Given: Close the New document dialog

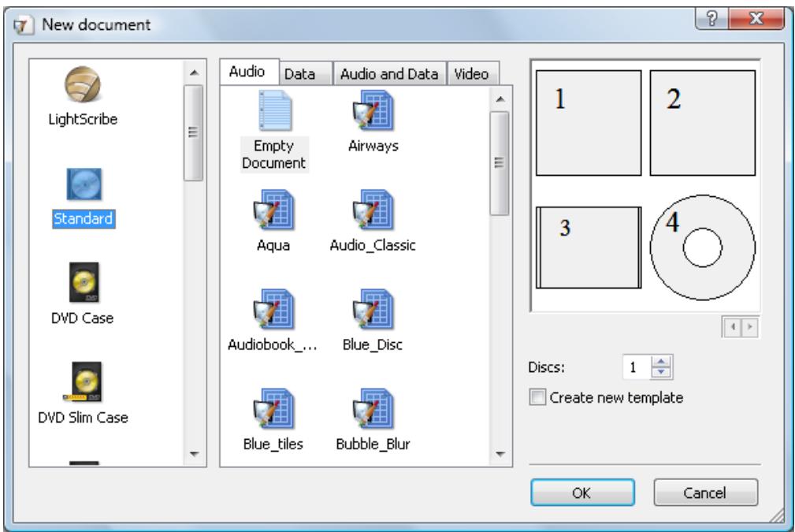Looking at the screenshot, I should coord(756,19).
